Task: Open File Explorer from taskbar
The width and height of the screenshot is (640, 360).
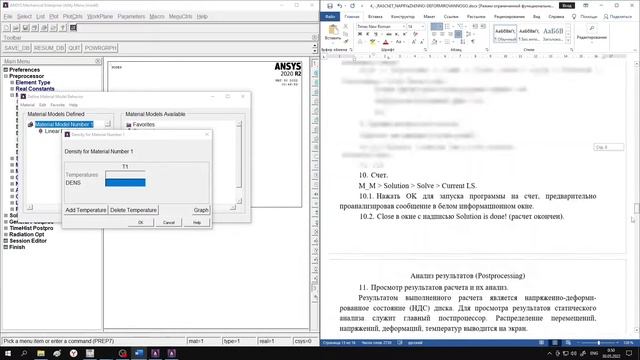Action: coord(41,353)
